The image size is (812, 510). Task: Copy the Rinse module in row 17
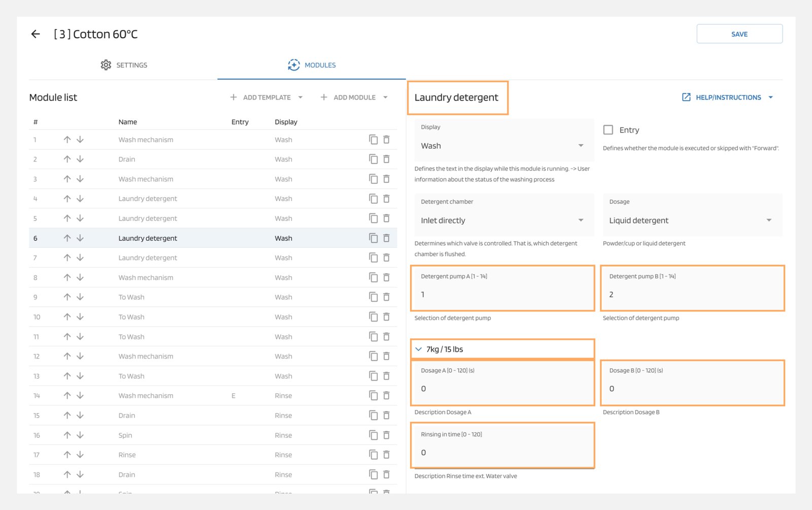pyautogui.click(x=374, y=455)
